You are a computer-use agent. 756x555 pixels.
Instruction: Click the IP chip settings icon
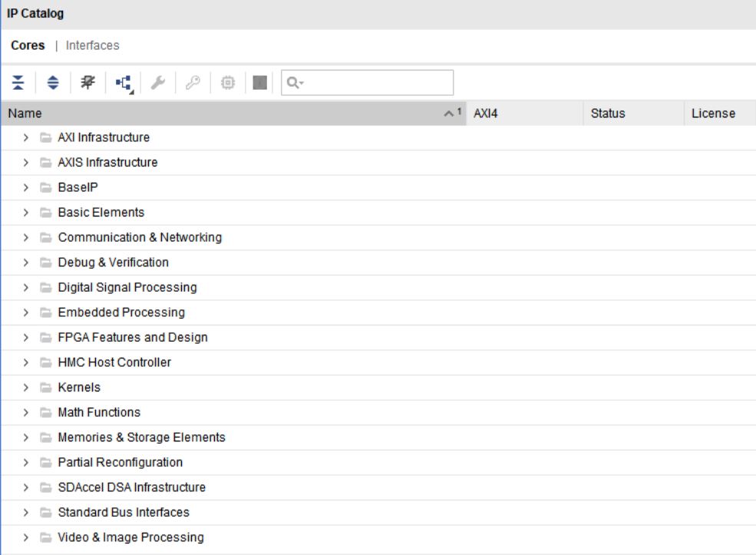coord(228,82)
